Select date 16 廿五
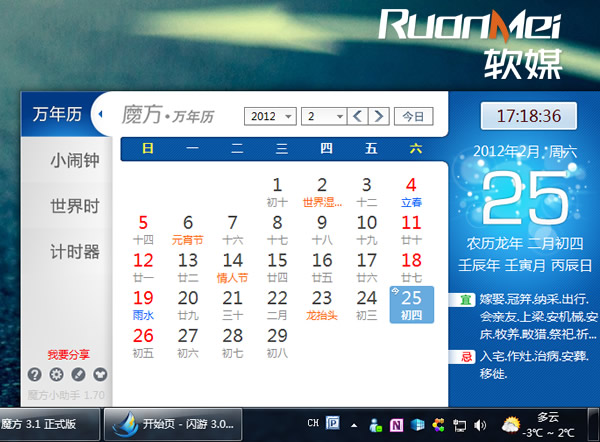Image resolution: width=600 pixels, height=442 pixels. [322, 267]
